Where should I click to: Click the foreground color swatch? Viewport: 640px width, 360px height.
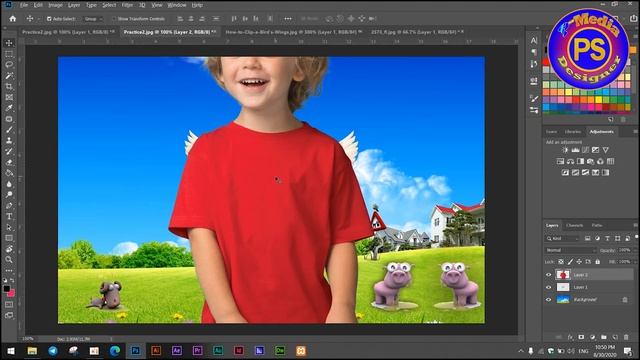pos(7,289)
